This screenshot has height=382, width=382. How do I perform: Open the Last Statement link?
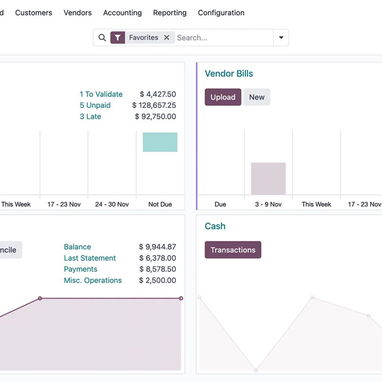coord(90,258)
